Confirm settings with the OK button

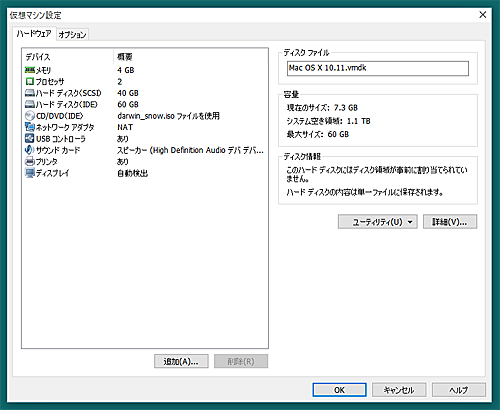tap(339, 390)
